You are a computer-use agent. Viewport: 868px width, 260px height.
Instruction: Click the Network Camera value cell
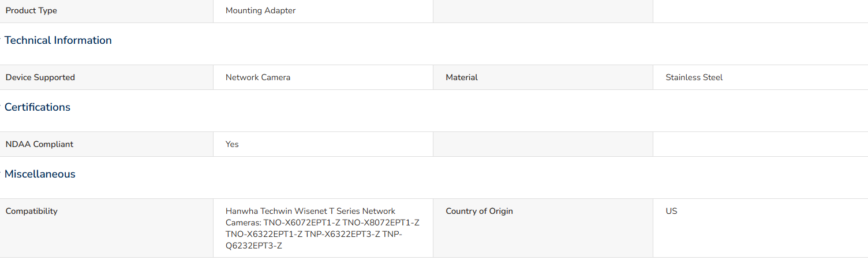tap(323, 77)
